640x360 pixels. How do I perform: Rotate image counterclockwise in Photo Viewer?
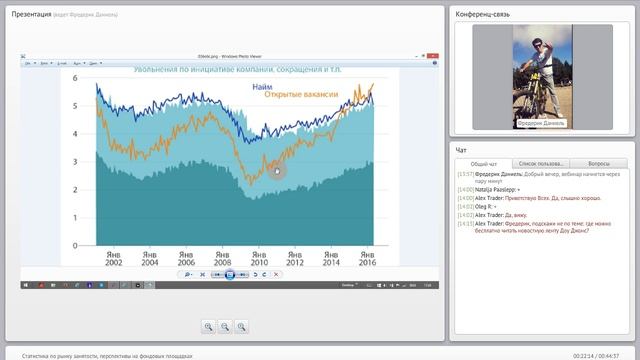point(256,275)
